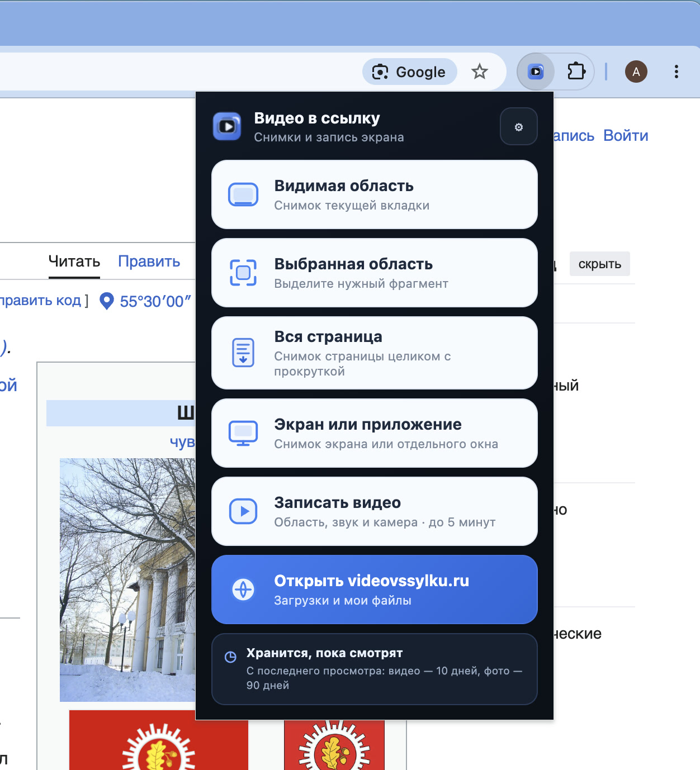This screenshot has width=700, height=770.
Task: Open the profile avatar A
Action: 636,72
